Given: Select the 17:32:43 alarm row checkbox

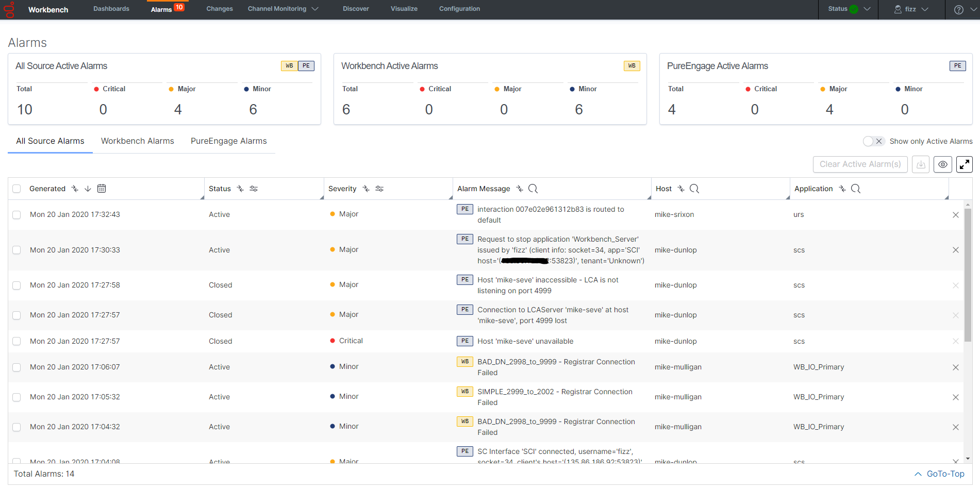Looking at the screenshot, I should [x=16, y=215].
